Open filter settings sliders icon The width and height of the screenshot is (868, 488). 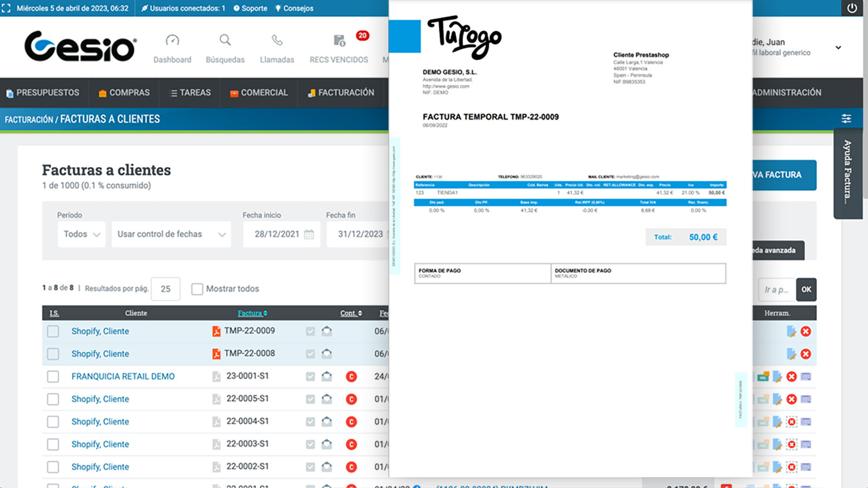(x=846, y=119)
